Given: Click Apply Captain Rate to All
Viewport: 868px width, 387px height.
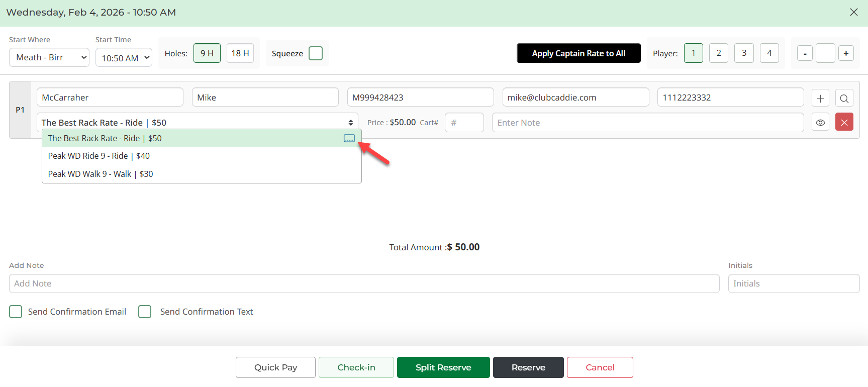Looking at the screenshot, I should tap(578, 53).
